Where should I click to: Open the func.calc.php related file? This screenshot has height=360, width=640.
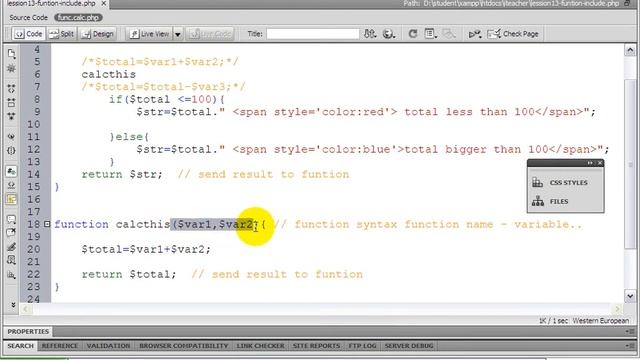tap(78, 18)
